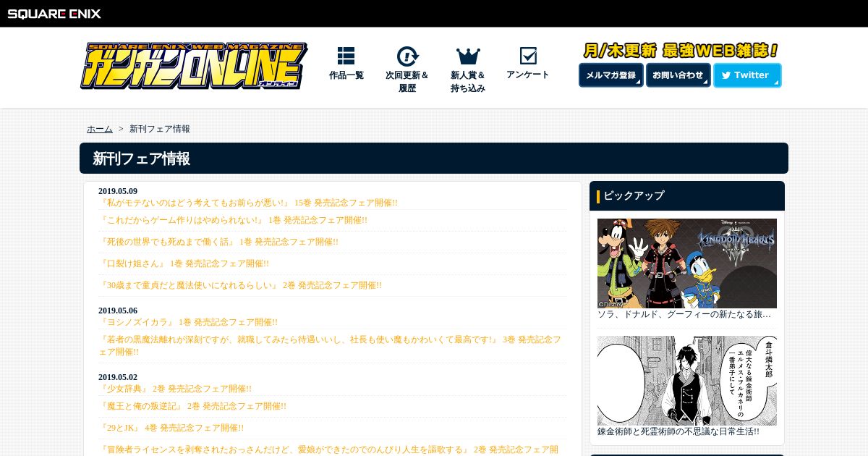Open 若者の黒魔法離れが深刻 3巻 link
This screenshot has height=456, width=868.
pos(330,345)
